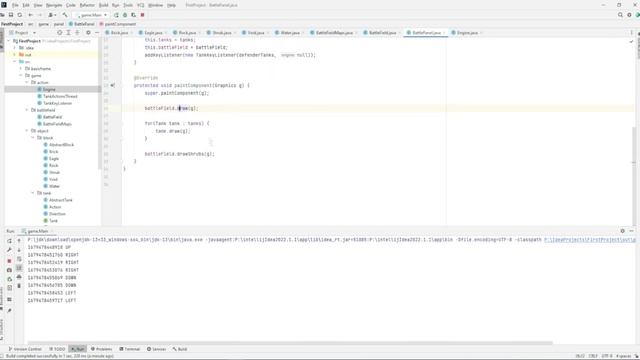Open Project panel options gear
Image resolution: width=640 pixels, height=360 pixels.
coord(88,33)
